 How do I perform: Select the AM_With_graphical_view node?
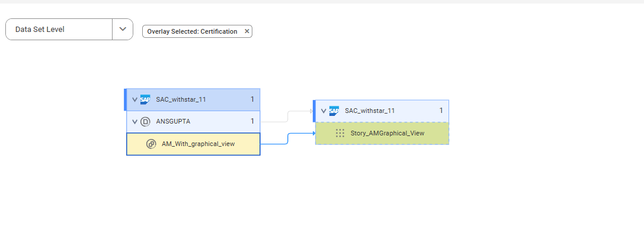point(193,144)
